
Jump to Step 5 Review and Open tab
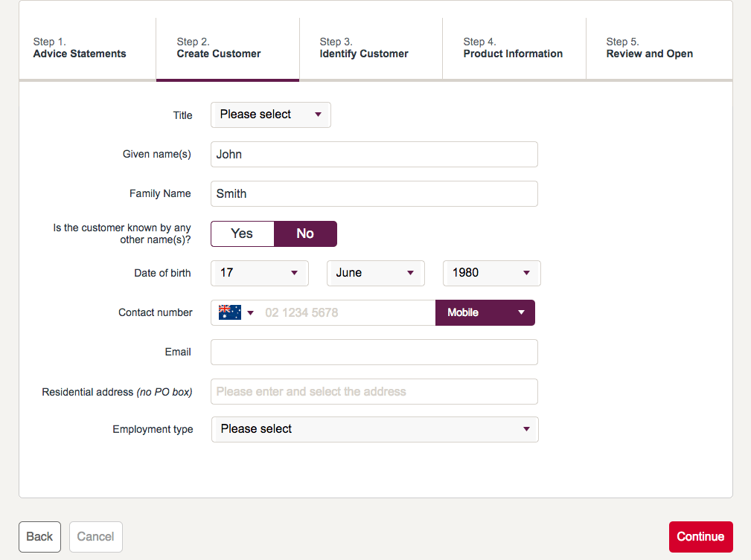(x=649, y=48)
